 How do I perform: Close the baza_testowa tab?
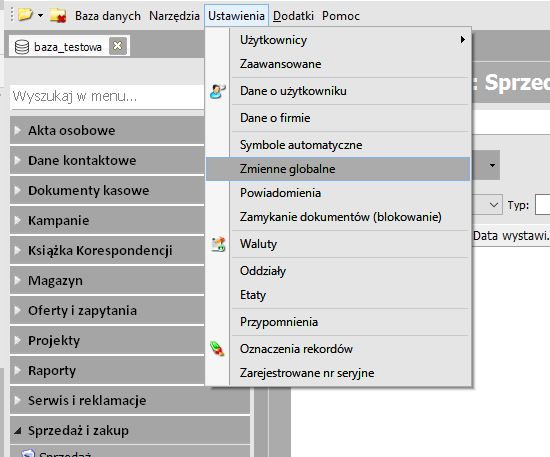118,46
